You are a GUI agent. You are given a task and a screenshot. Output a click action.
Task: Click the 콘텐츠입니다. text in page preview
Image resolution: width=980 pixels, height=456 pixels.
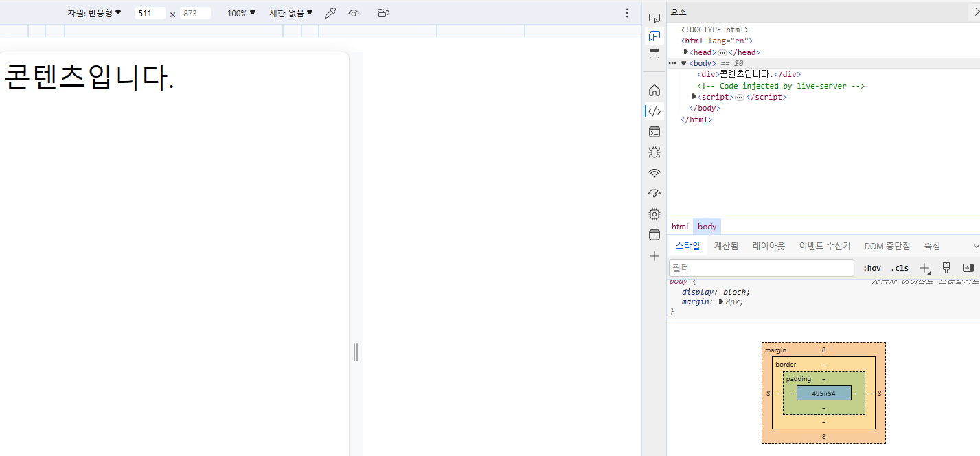[x=89, y=78]
